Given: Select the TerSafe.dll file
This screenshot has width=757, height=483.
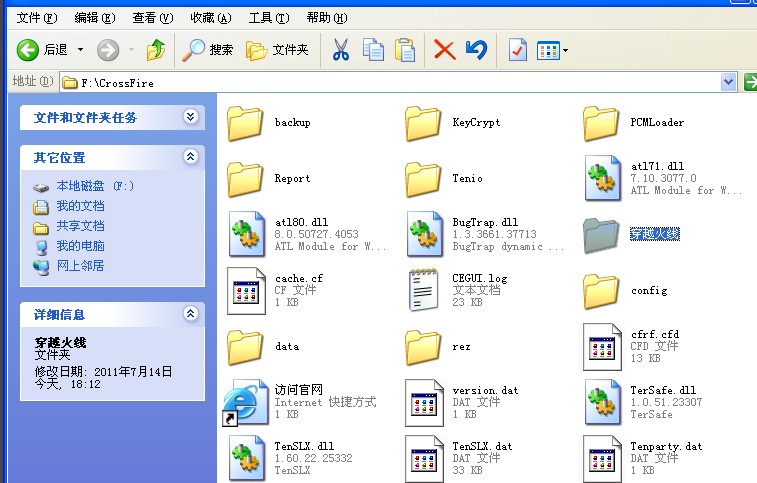Looking at the screenshot, I should [x=643, y=402].
